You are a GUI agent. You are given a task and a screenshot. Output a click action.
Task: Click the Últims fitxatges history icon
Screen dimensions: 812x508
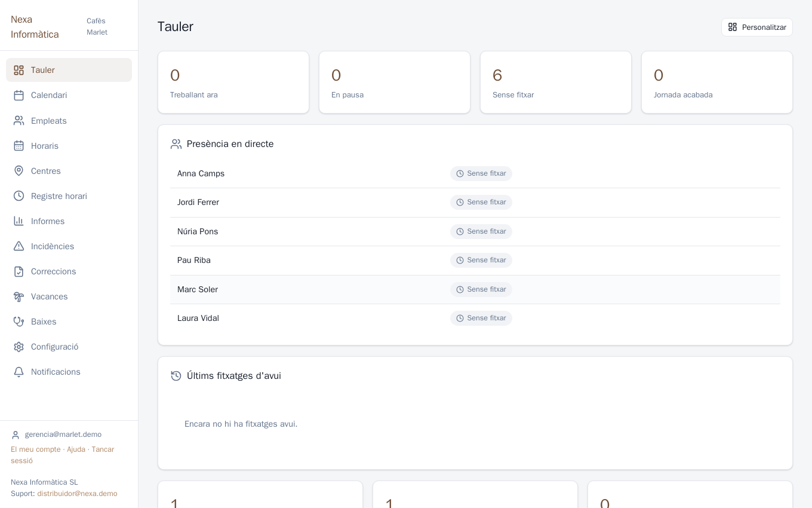tap(176, 376)
